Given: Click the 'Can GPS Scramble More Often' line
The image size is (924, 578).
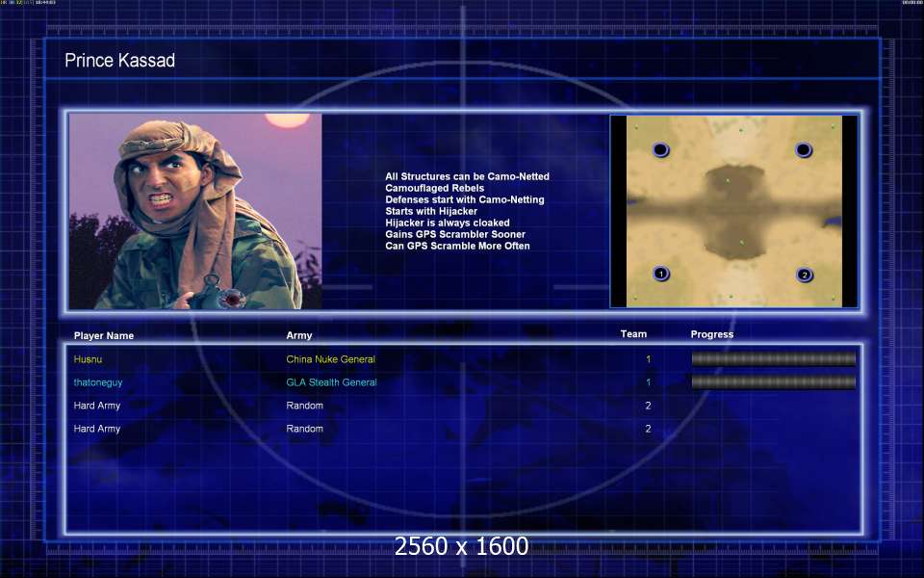Looking at the screenshot, I should tap(457, 246).
